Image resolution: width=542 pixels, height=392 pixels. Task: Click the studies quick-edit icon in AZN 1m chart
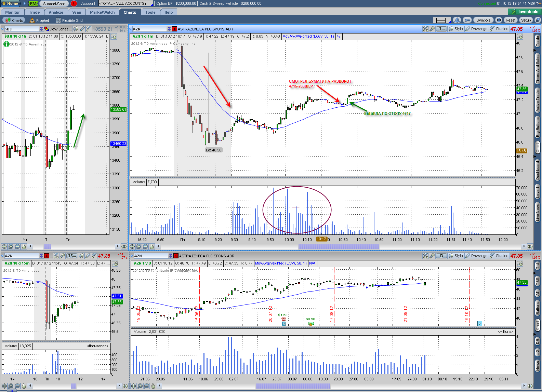[x=425, y=29]
